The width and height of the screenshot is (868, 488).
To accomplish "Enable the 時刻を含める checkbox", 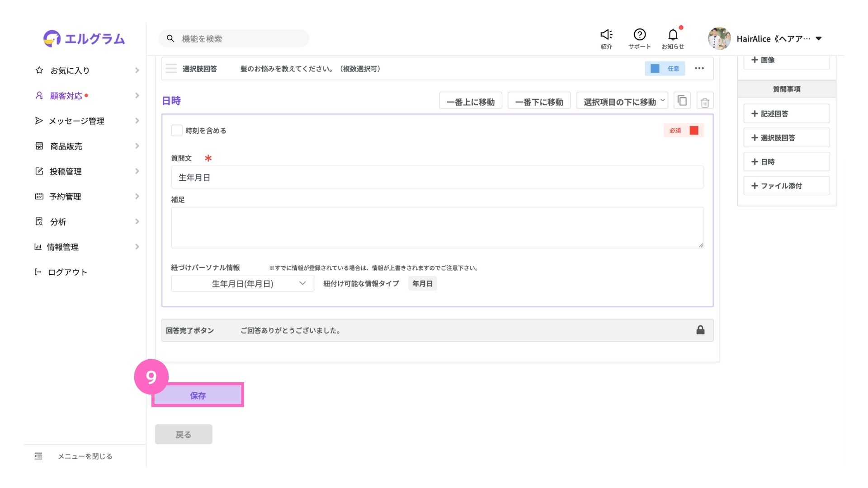I will click(x=177, y=131).
